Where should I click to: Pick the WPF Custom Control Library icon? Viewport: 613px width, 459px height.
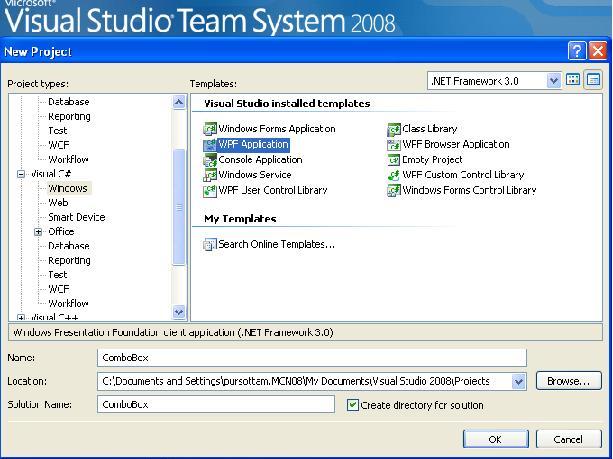point(394,175)
